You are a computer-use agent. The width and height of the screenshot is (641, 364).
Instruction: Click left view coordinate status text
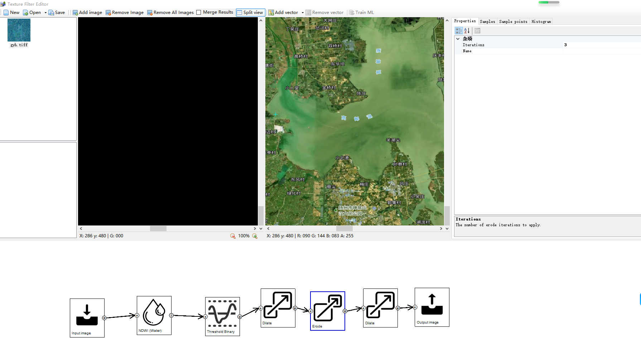101,236
